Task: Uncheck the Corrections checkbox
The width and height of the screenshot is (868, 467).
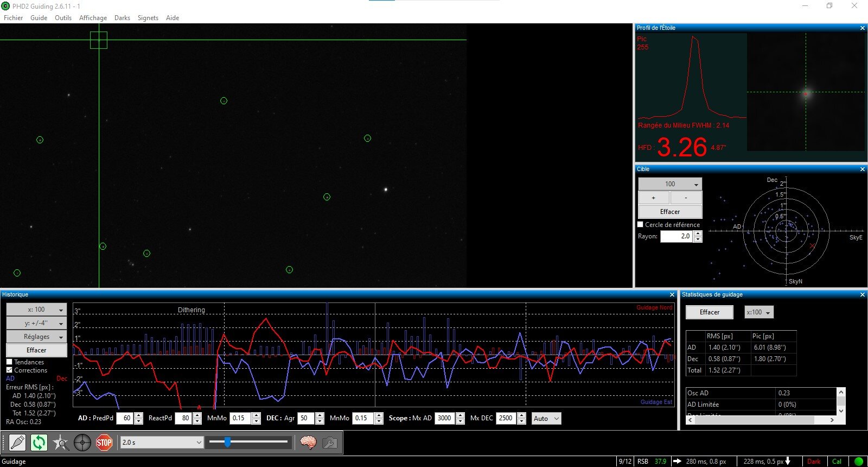Action: [9, 370]
